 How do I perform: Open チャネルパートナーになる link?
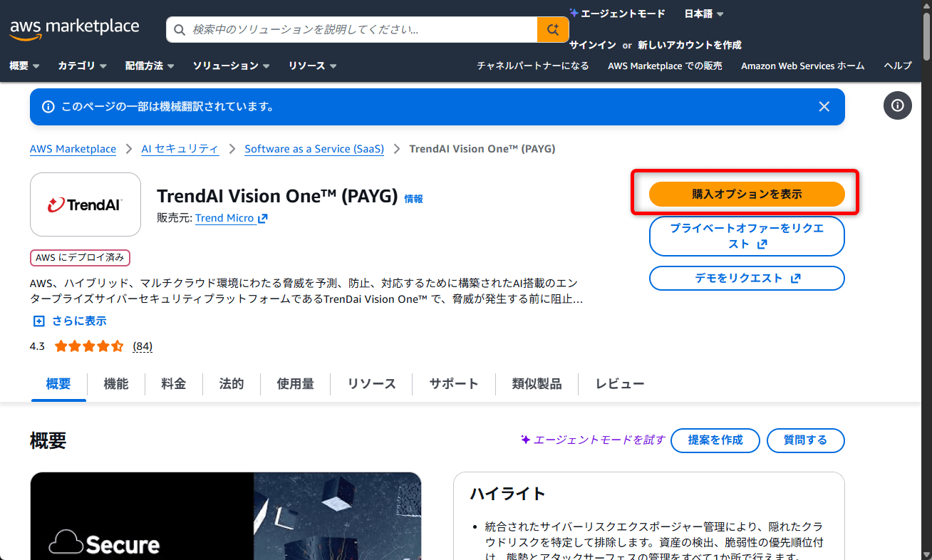click(533, 66)
